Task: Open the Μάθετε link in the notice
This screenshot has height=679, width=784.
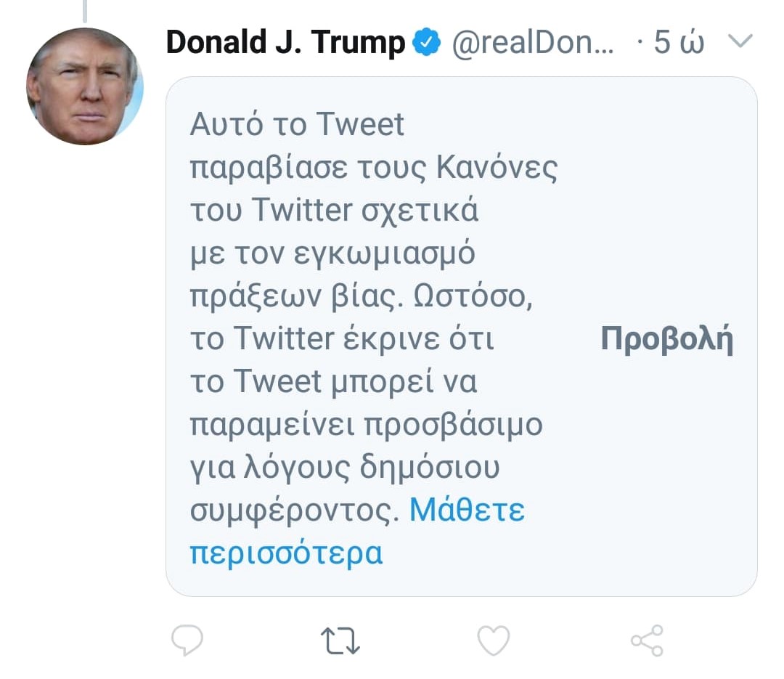Action: (x=467, y=511)
